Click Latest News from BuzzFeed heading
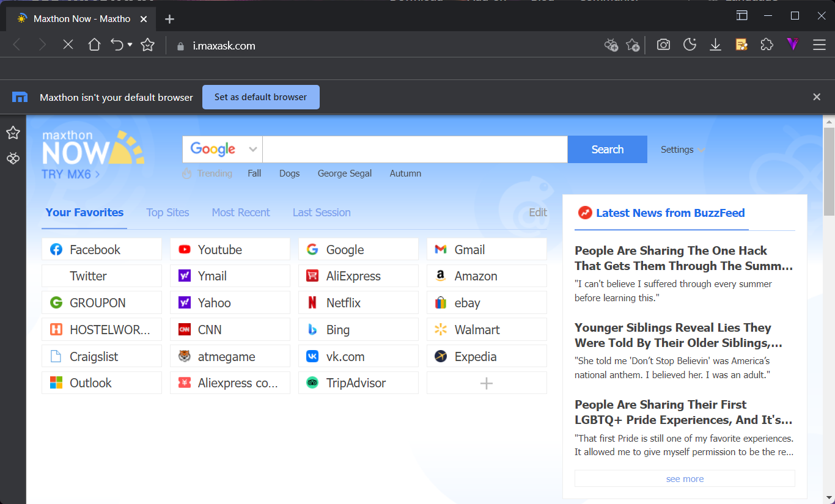 (x=670, y=213)
